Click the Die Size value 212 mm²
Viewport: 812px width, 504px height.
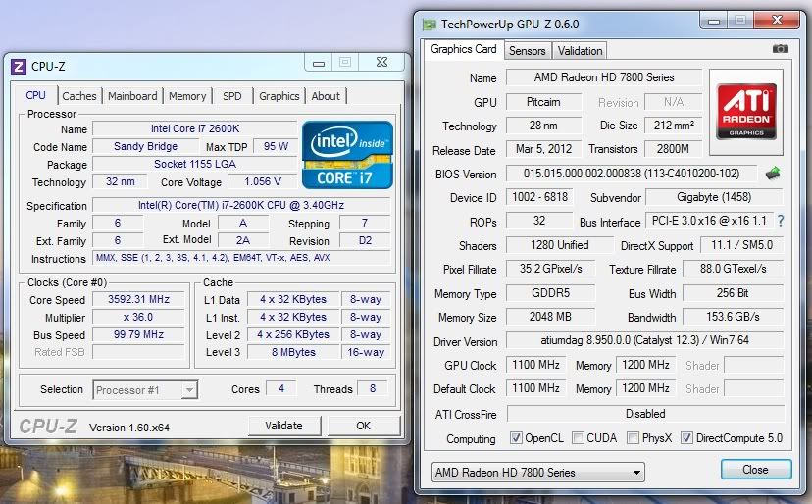pos(673,125)
